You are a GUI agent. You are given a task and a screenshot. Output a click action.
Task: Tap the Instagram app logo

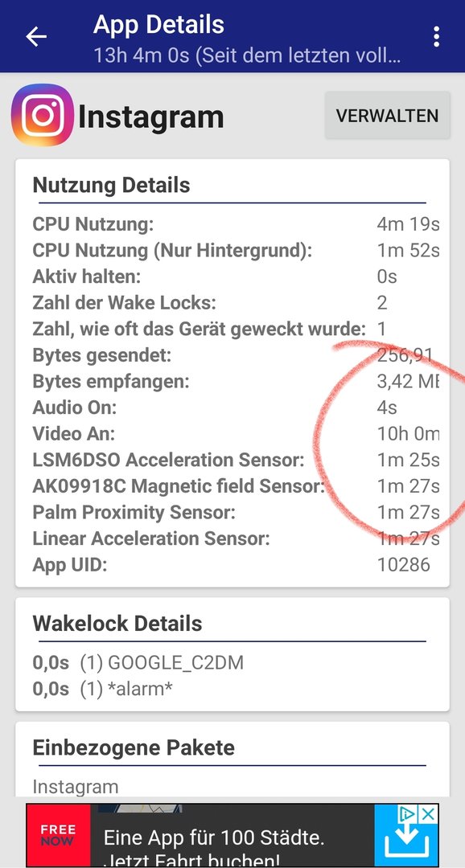click(42, 115)
